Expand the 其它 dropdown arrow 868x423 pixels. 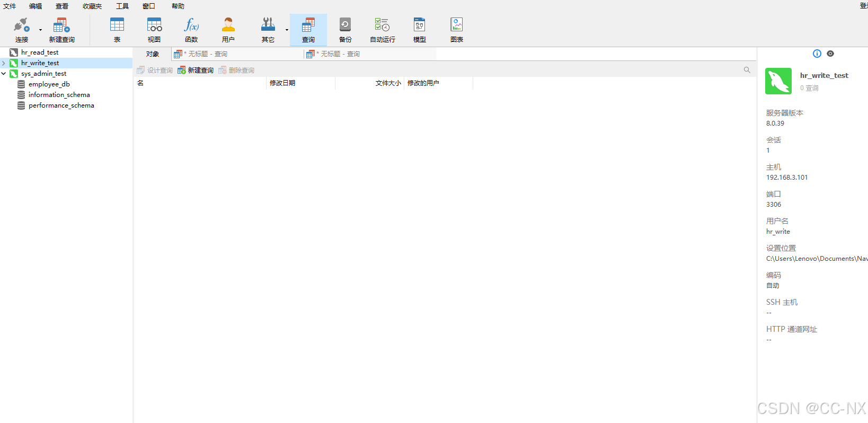[287, 30]
